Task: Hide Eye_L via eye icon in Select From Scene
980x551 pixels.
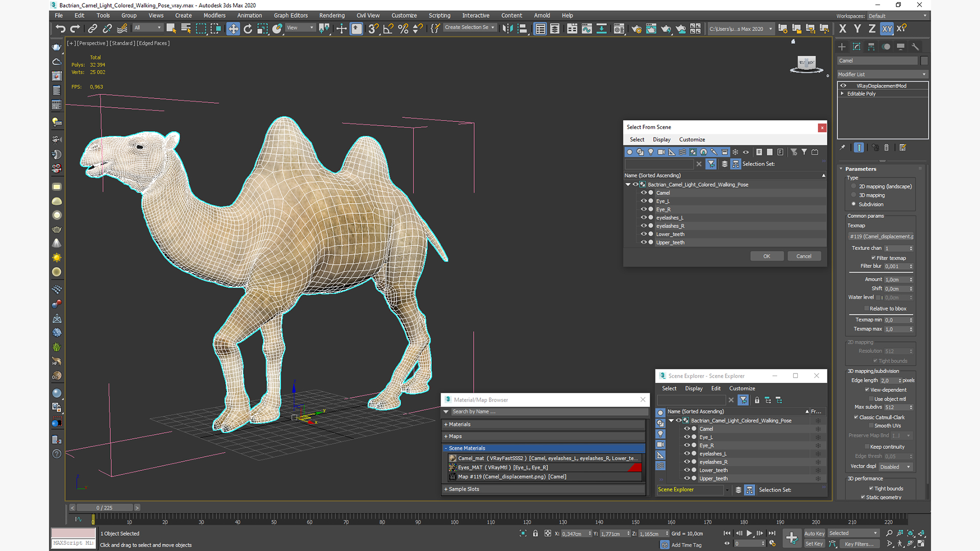Action: click(x=644, y=201)
